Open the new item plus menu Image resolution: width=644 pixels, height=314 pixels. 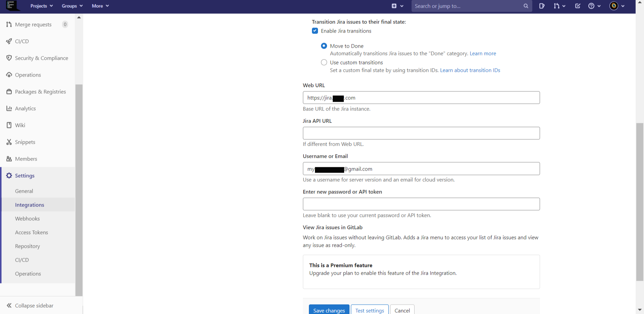point(397,6)
